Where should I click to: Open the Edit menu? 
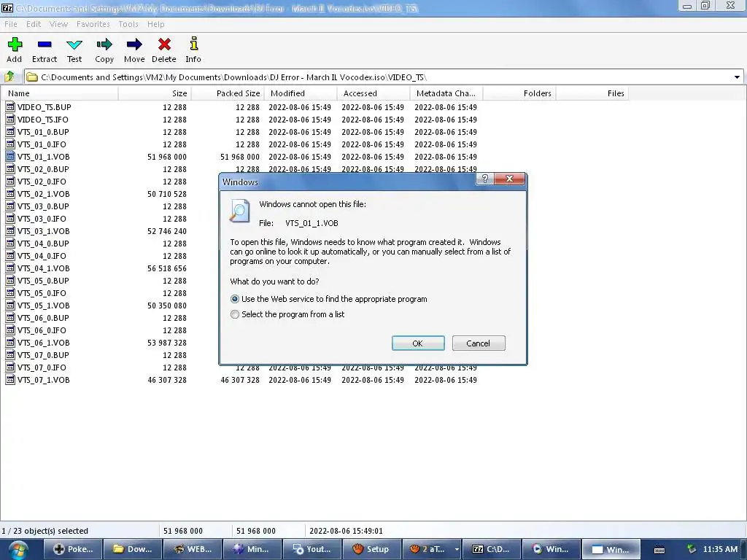(x=34, y=24)
